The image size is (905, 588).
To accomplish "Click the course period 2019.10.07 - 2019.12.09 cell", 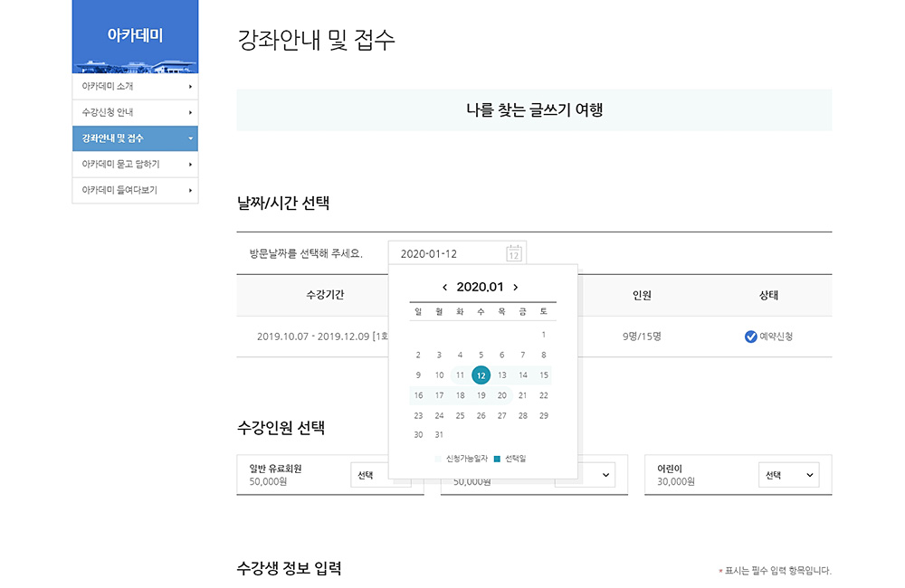I will coord(322,337).
